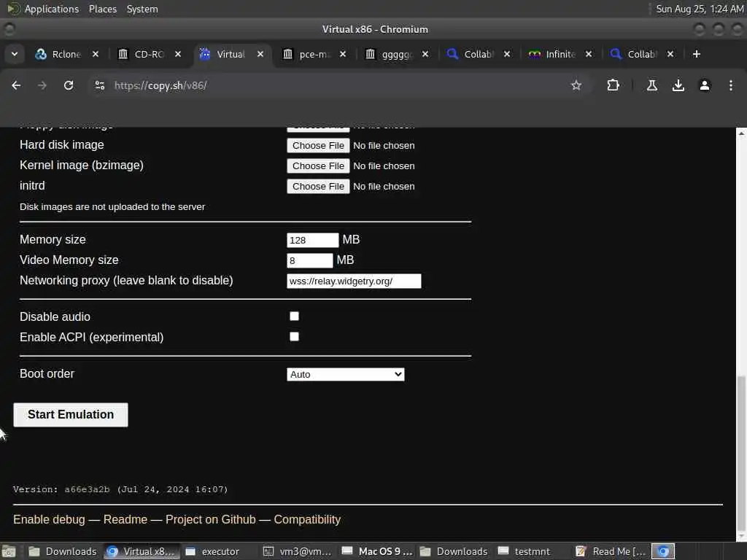The image size is (747, 560).
Task: Open the profile avatar icon
Action: pos(704,85)
